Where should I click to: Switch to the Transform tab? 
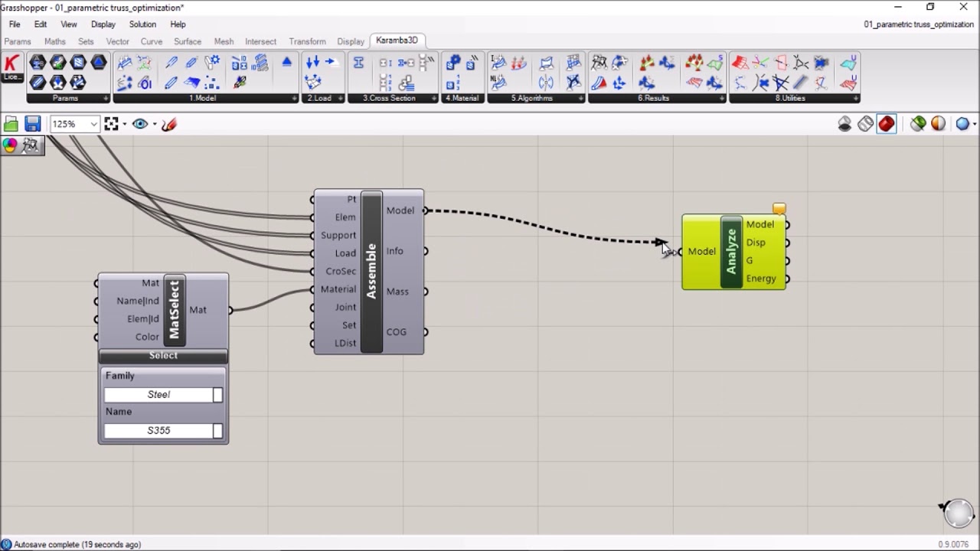coord(307,41)
